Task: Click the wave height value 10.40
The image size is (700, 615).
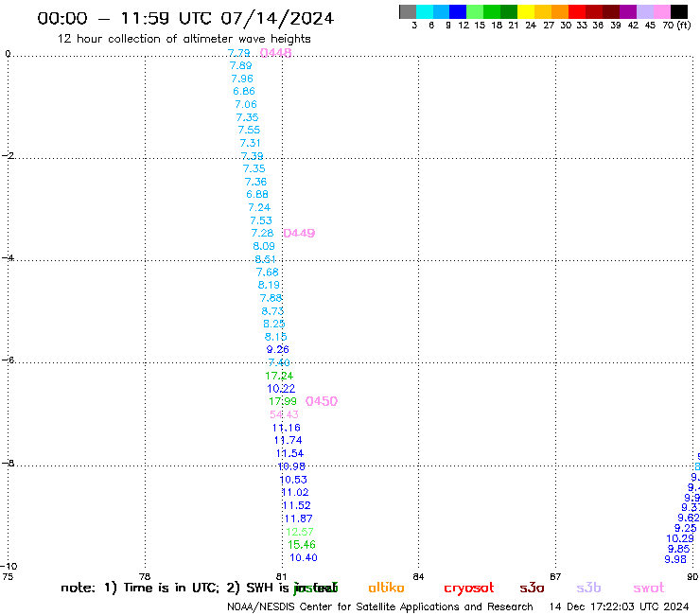Action: click(x=304, y=558)
